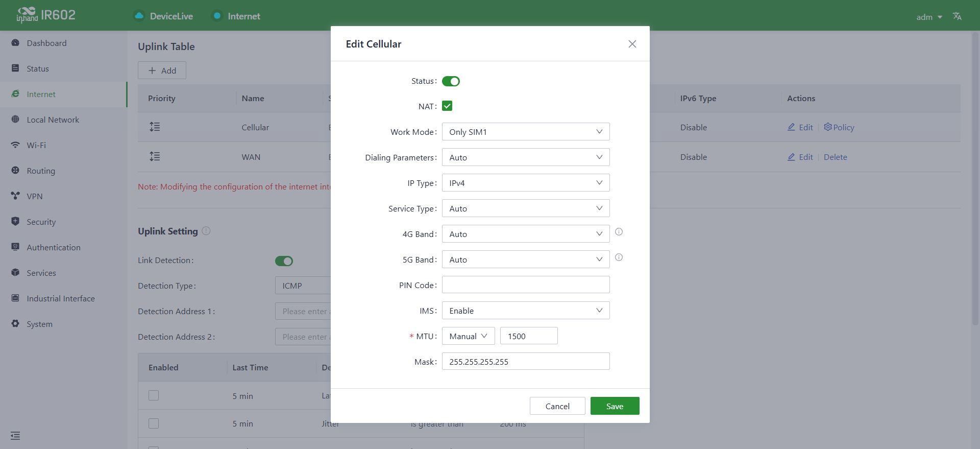
Task: Open the IP Type dropdown
Action: pyautogui.click(x=526, y=183)
